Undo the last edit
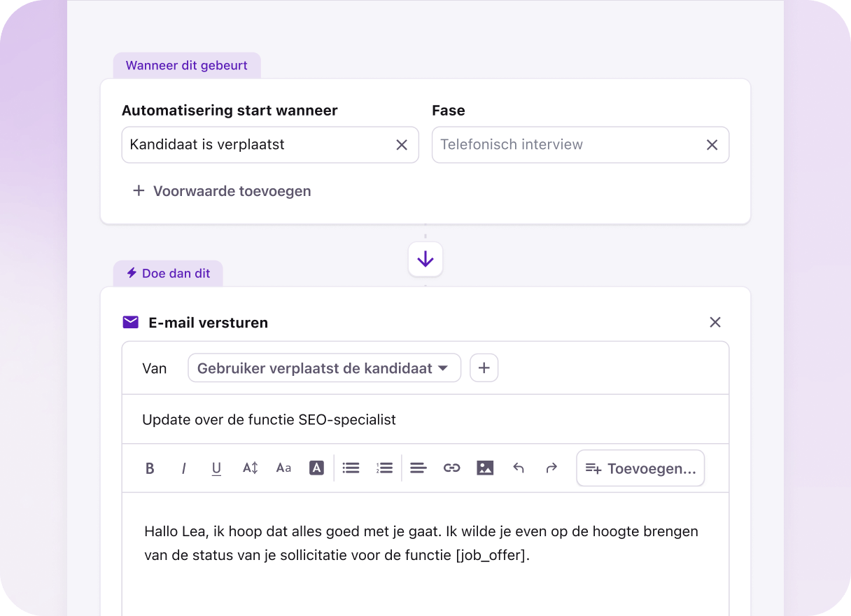851x616 pixels. pyautogui.click(x=519, y=468)
